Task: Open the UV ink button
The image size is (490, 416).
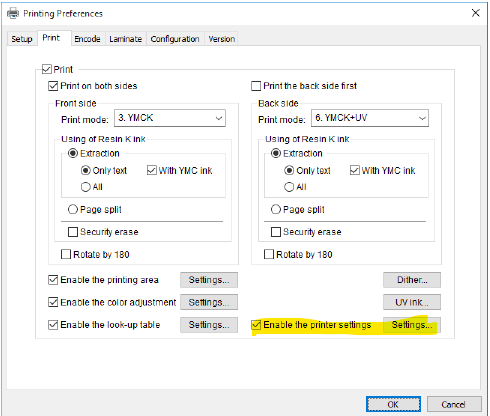Action: click(412, 302)
